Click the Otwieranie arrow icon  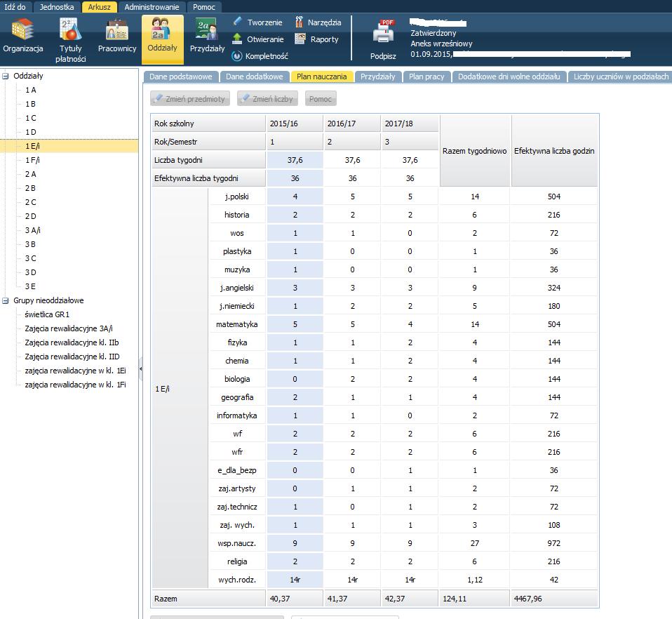point(237,39)
